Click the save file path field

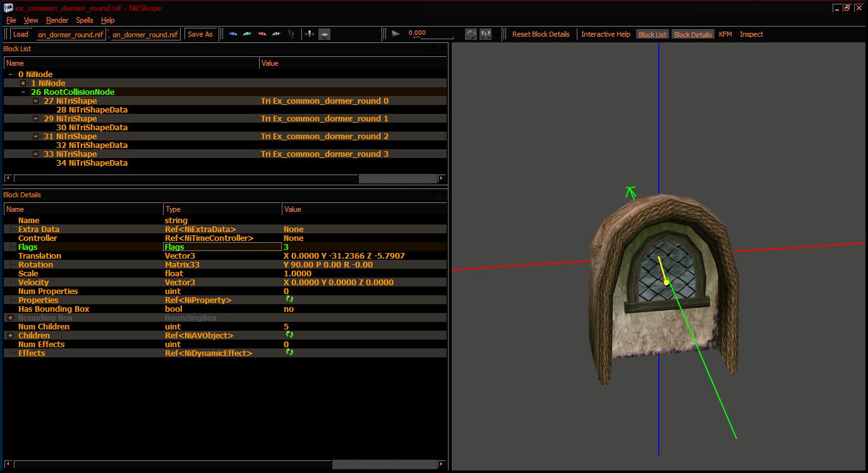(145, 34)
